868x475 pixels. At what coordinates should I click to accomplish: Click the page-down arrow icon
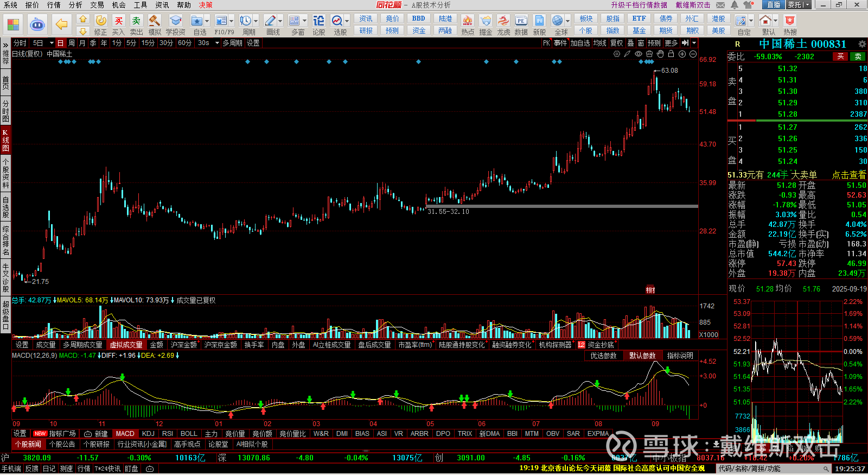(83, 31)
